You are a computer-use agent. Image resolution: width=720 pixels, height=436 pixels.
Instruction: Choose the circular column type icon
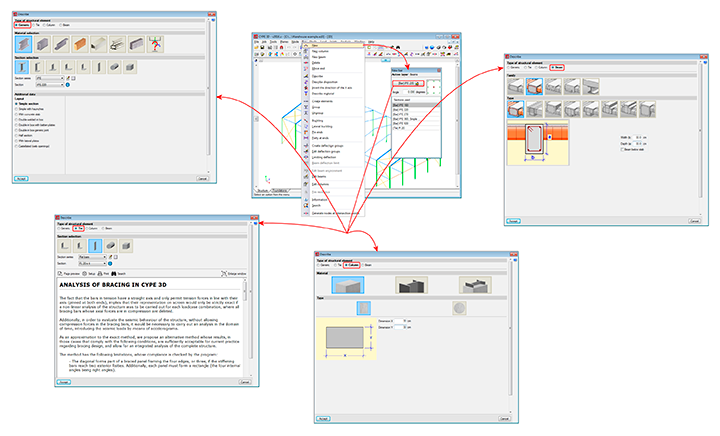click(x=460, y=308)
